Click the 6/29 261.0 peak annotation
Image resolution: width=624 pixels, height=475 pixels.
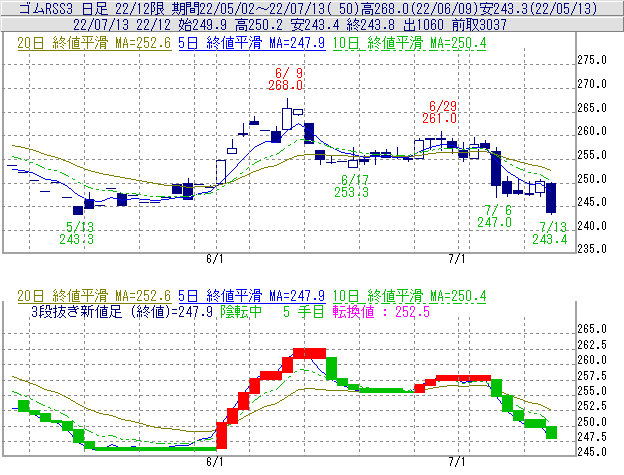440,112
